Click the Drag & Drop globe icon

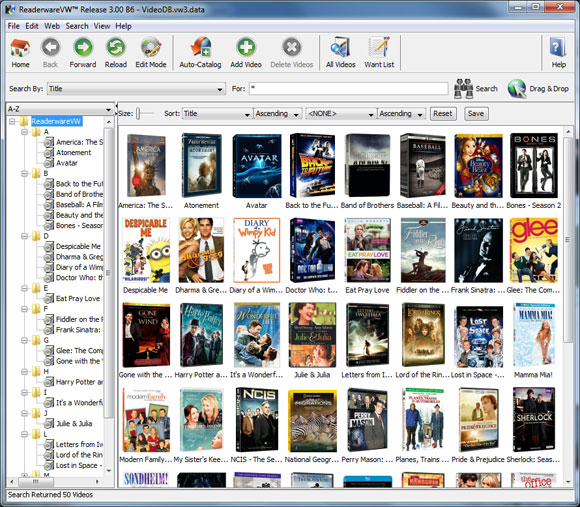(517, 89)
